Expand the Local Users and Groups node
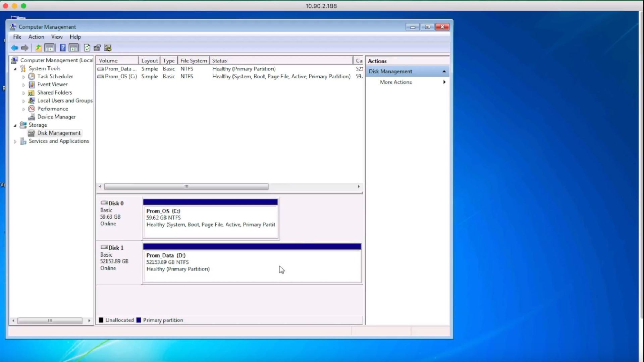644x362 pixels. tap(23, 101)
